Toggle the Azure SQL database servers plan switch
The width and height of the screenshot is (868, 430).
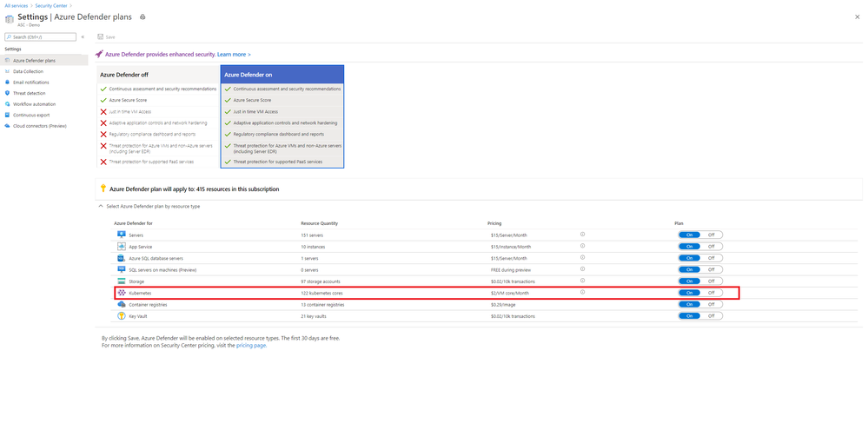700,258
